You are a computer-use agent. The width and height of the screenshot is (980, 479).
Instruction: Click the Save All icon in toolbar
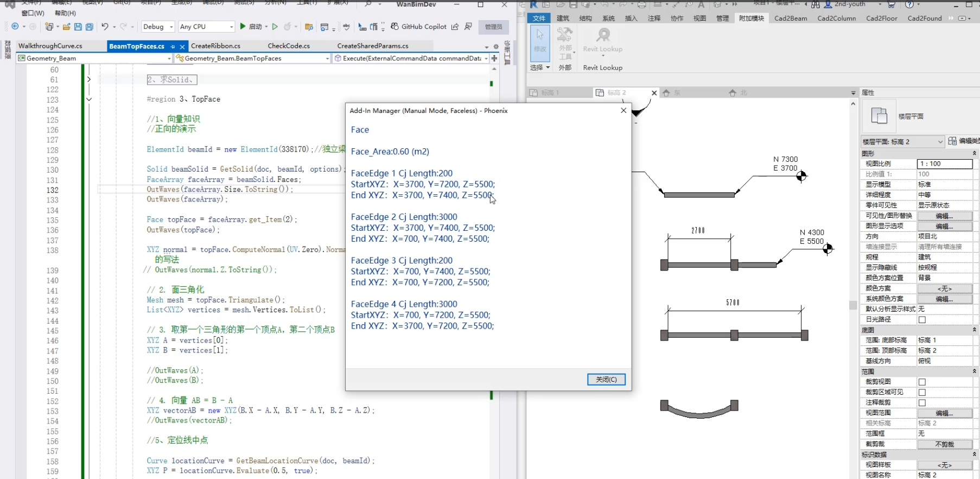coord(89,27)
